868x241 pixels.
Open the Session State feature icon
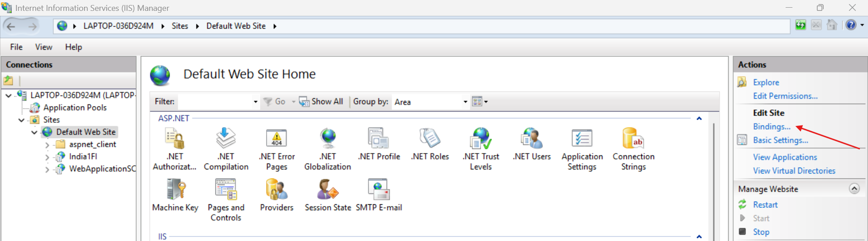328,190
